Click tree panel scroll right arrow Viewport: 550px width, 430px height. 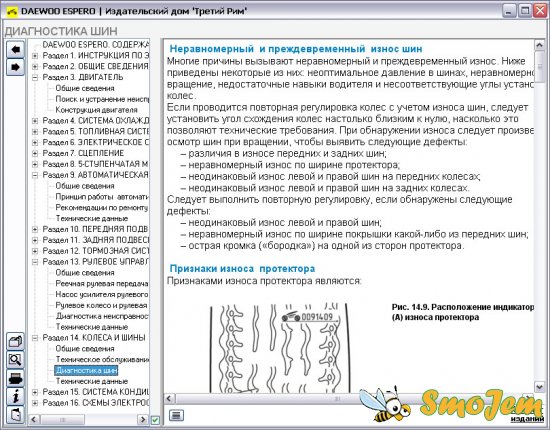(x=143, y=419)
